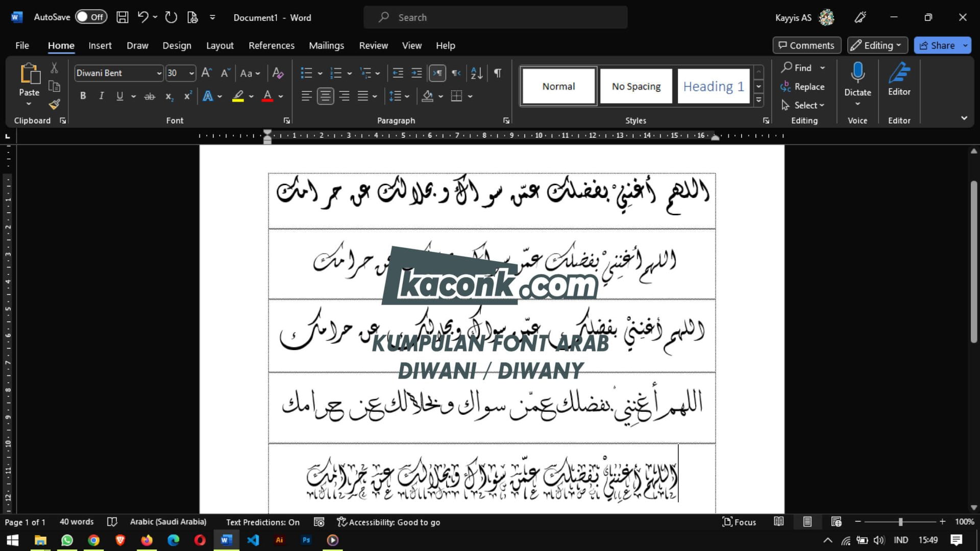Open Editing mode dropdown
Image resolution: width=980 pixels, height=551 pixels.
[877, 45]
